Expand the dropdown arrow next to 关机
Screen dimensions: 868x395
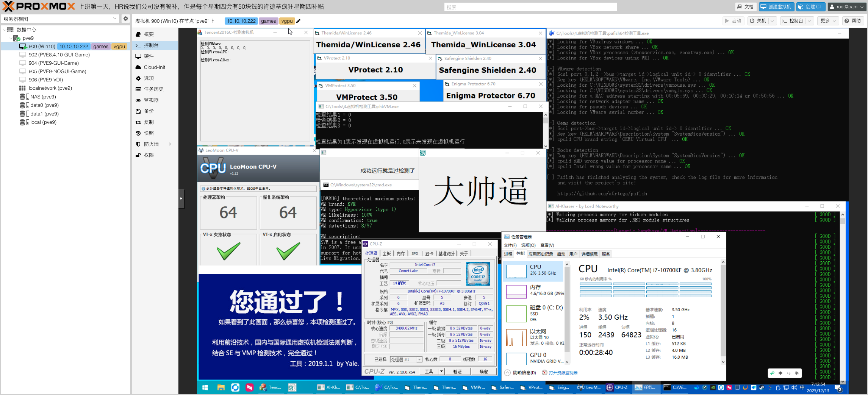772,21
